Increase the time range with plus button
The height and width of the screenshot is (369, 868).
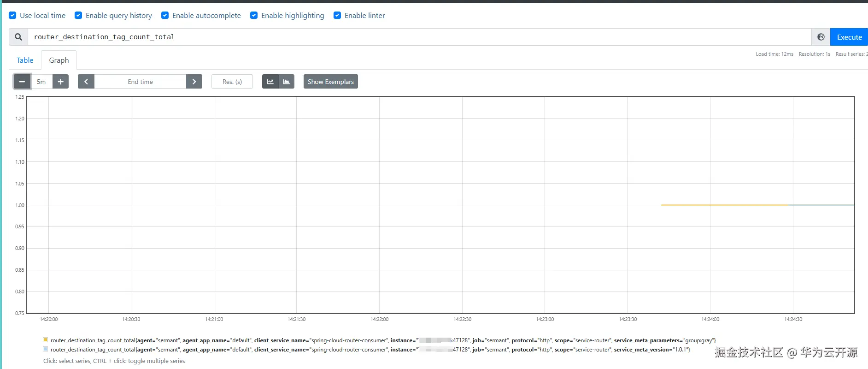[60, 82]
